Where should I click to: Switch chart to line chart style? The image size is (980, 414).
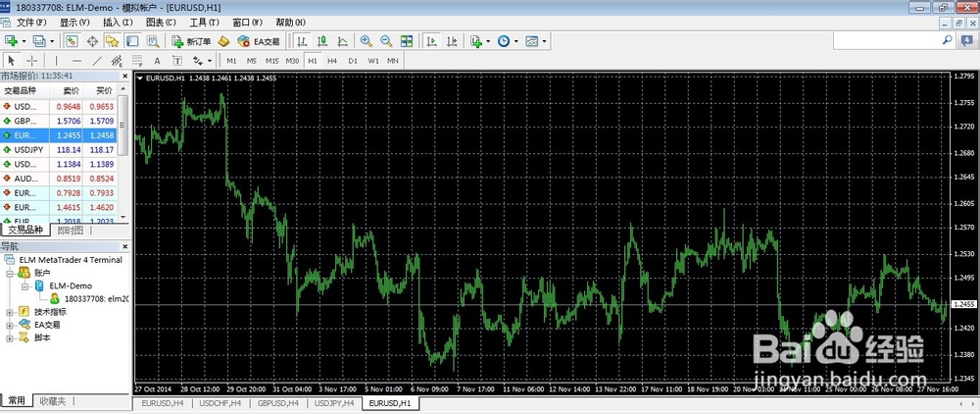coord(342,41)
